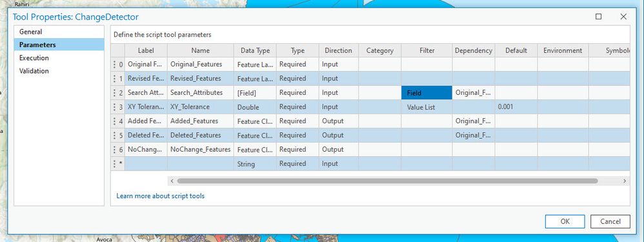Click the Category column header
644x242 pixels.
click(380, 50)
